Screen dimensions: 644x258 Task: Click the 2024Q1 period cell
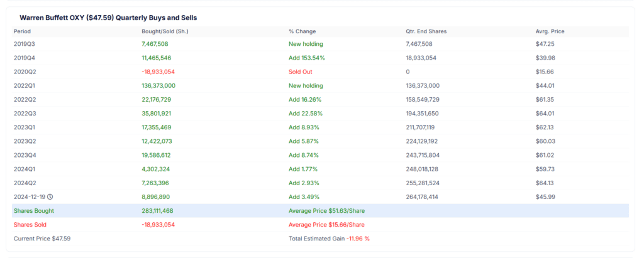(25, 169)
